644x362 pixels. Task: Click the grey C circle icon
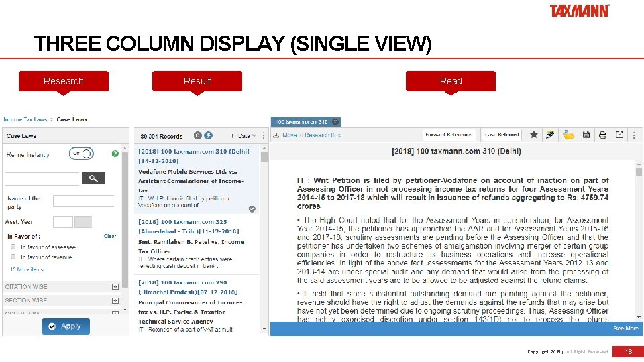(197, 135)
